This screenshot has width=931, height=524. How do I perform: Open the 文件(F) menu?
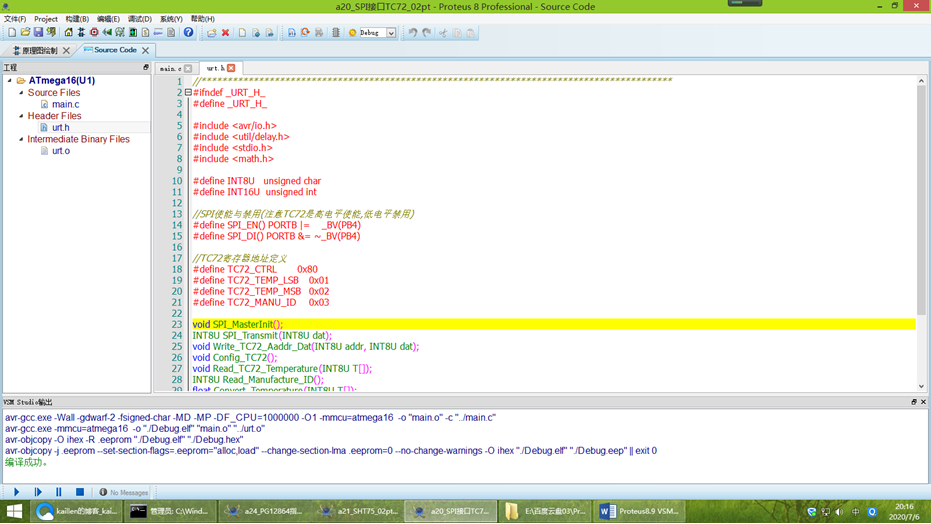click(15, 19)
